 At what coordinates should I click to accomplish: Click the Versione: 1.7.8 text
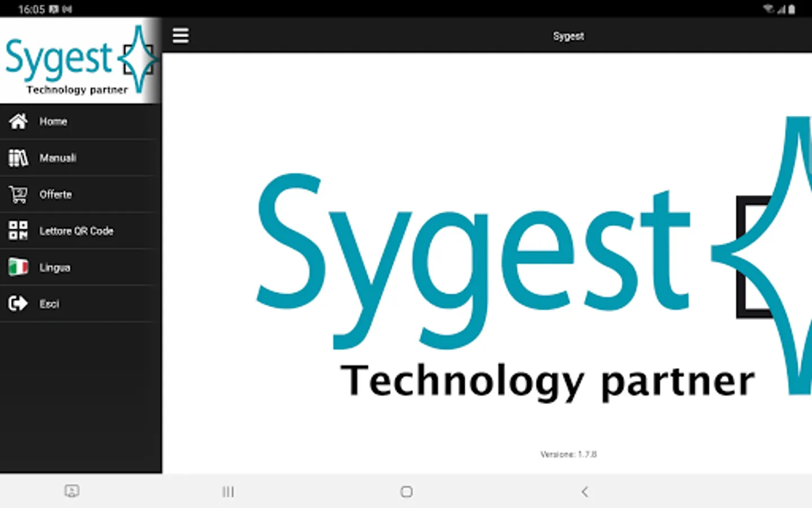[568, 454]
